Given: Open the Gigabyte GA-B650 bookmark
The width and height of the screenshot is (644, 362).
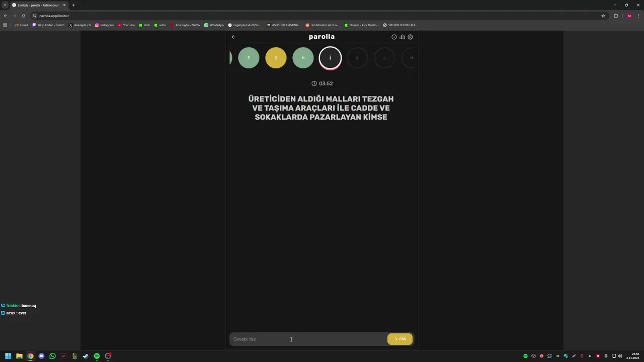Looking at the screenshot, I should pyautogui.click(x=245, y=25).
